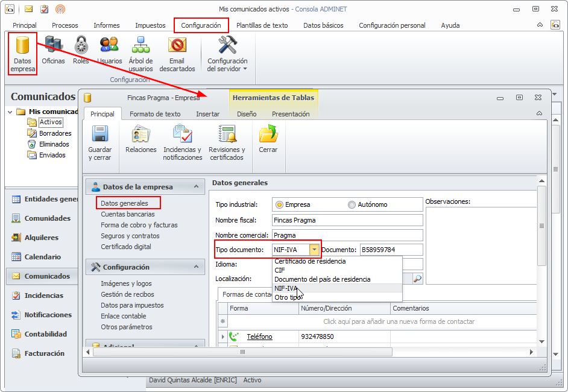Screen dimensions: 568x392
Task: Open the Plantillas de texto tab
Action: point(262,25)
